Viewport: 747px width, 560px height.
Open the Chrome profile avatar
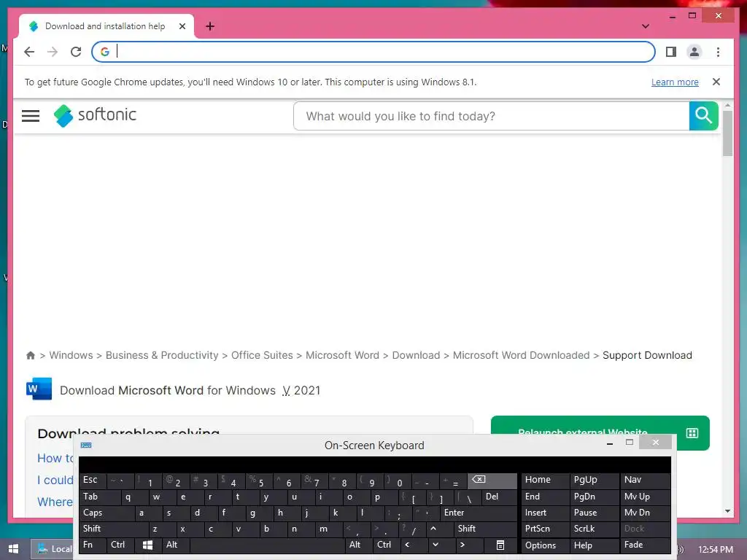[x=694, y=52]
